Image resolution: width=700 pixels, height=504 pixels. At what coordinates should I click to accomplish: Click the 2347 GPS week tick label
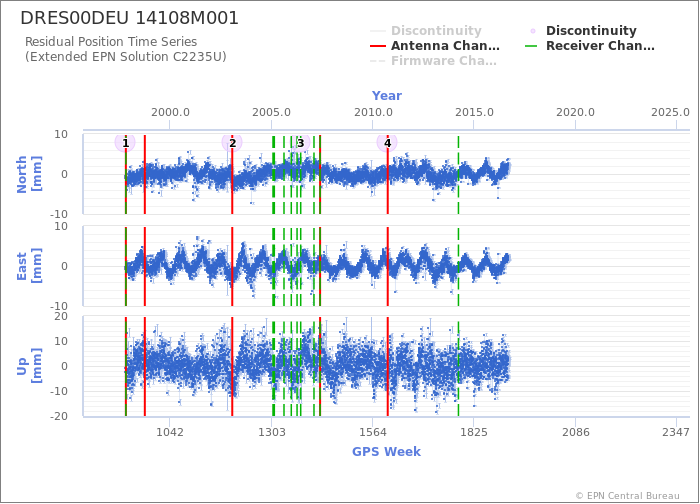pos(676,432)
